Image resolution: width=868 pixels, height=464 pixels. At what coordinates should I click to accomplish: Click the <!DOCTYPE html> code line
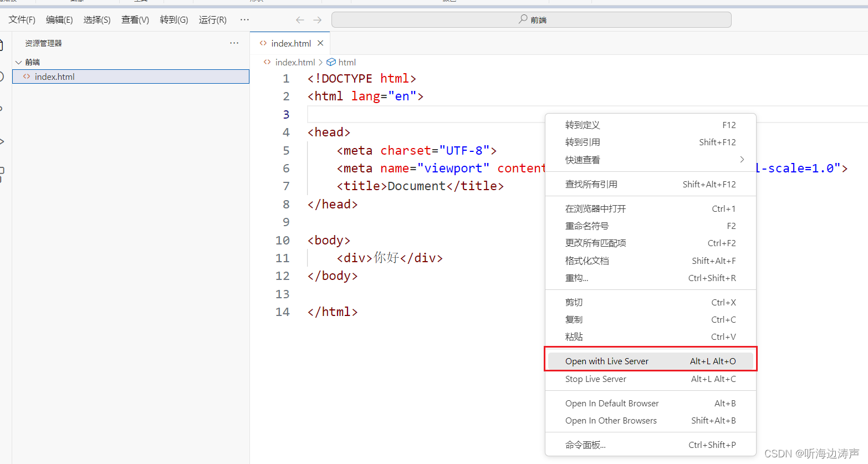click(362, 79)
